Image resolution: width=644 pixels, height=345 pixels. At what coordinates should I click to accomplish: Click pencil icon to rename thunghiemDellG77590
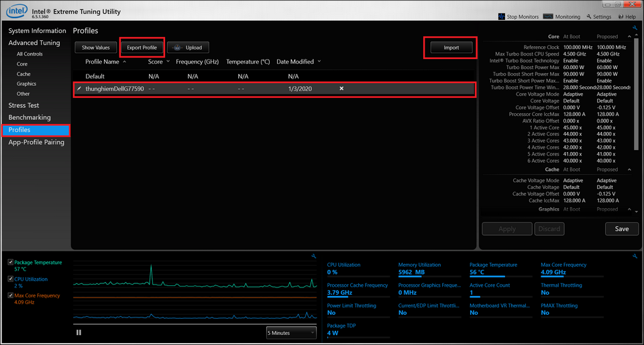pos(79,88)
